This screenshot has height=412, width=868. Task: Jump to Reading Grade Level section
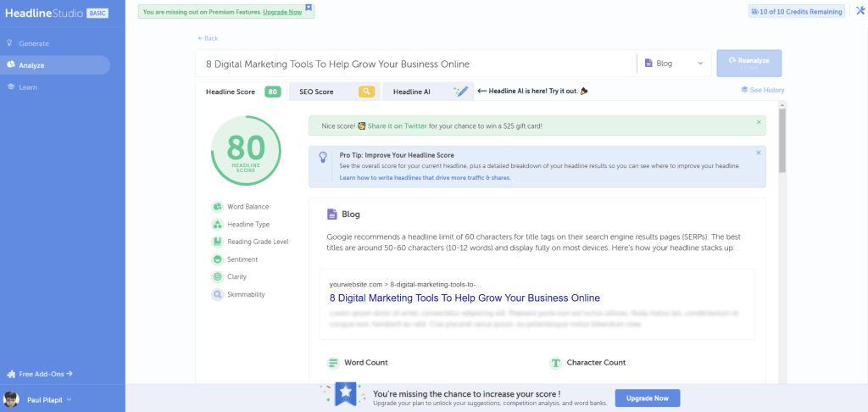pos(258,242)
